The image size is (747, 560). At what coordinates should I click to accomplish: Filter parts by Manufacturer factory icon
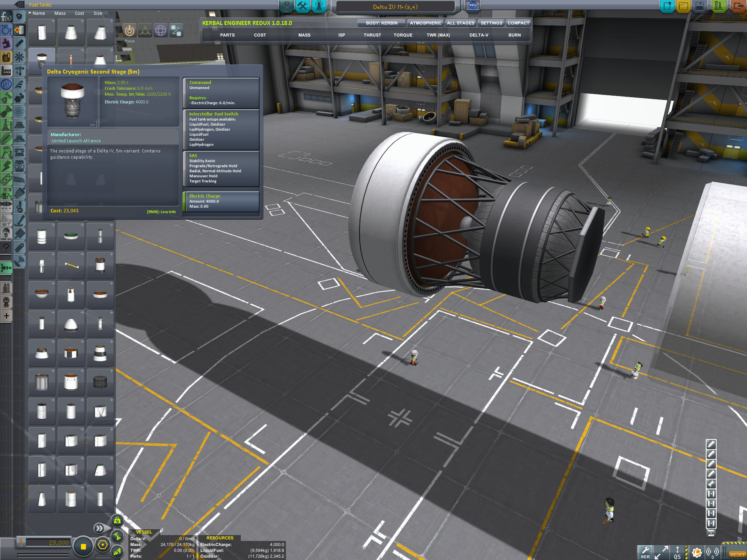(6, 71)
